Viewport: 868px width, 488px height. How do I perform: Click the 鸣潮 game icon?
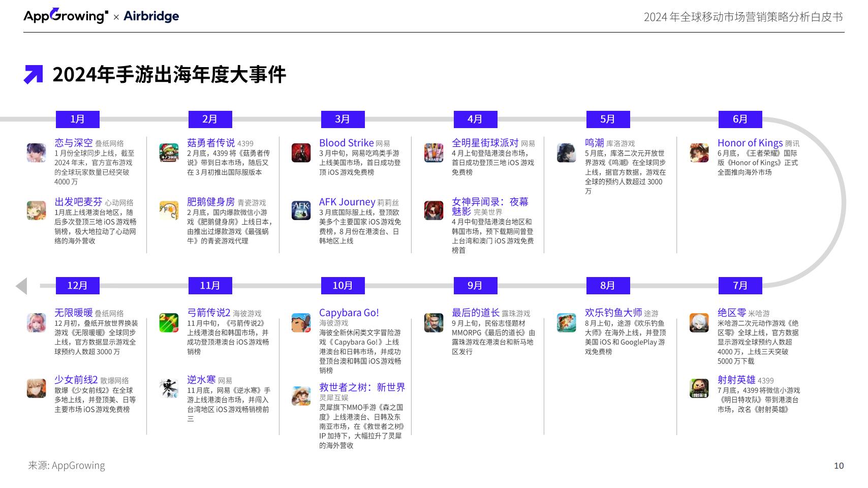(x=567, y=152)
